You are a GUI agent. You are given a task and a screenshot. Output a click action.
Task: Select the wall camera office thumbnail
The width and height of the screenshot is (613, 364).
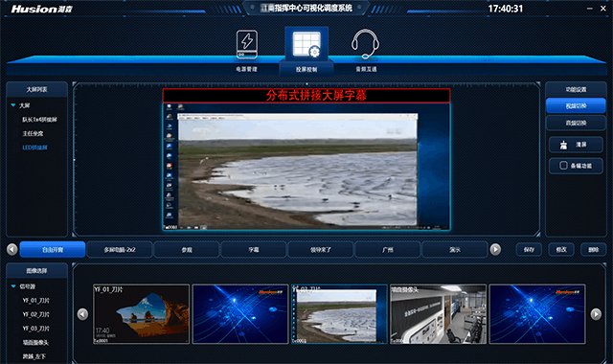[439, 314]
